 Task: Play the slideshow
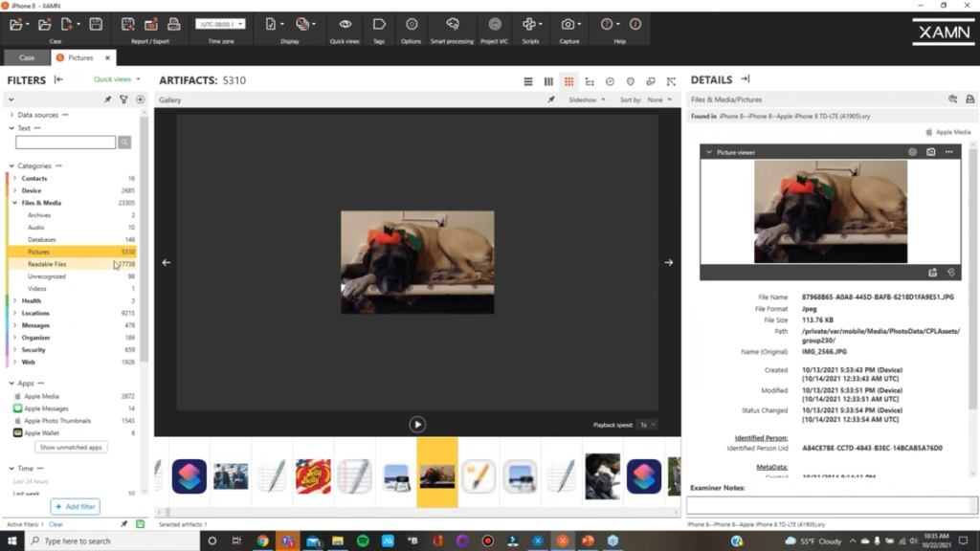[417, 425]
